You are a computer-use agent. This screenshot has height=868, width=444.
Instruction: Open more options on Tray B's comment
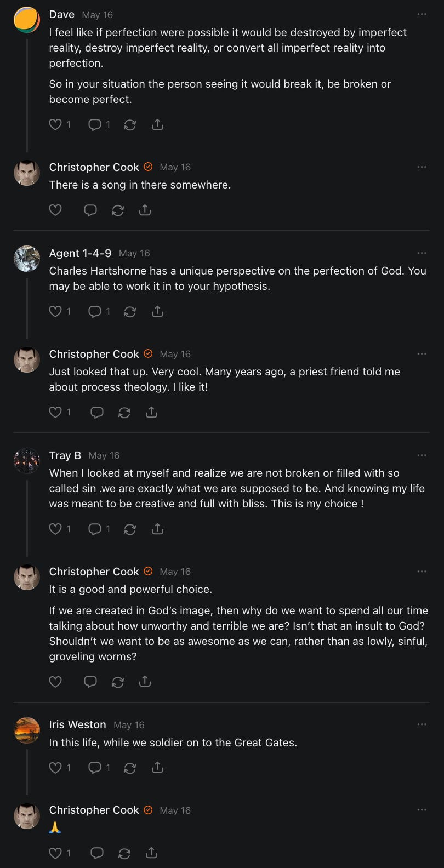[422, 455]
